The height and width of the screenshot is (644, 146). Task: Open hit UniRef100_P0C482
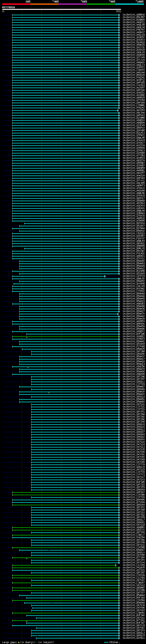[134, 254]
